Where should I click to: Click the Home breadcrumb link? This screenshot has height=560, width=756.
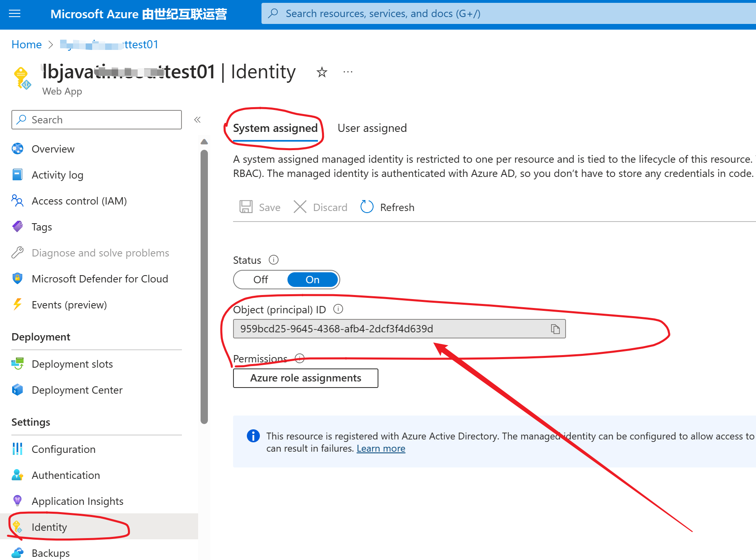pos(26,45)
